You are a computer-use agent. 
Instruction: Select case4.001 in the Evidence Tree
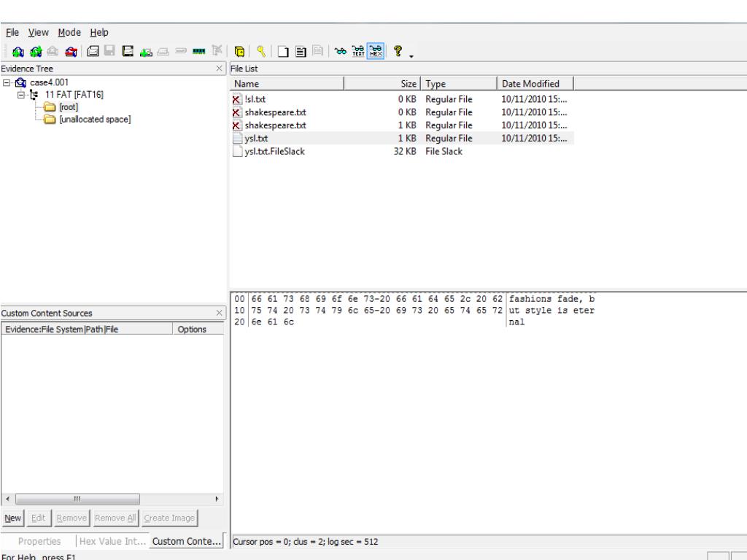[49, 82]
